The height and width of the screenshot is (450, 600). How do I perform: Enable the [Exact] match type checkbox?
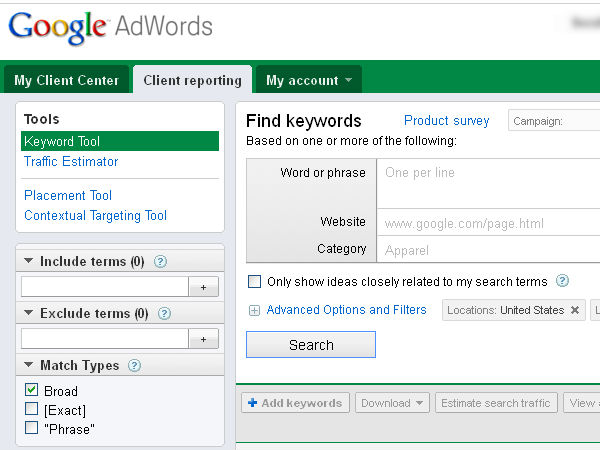tap(31, 409)
